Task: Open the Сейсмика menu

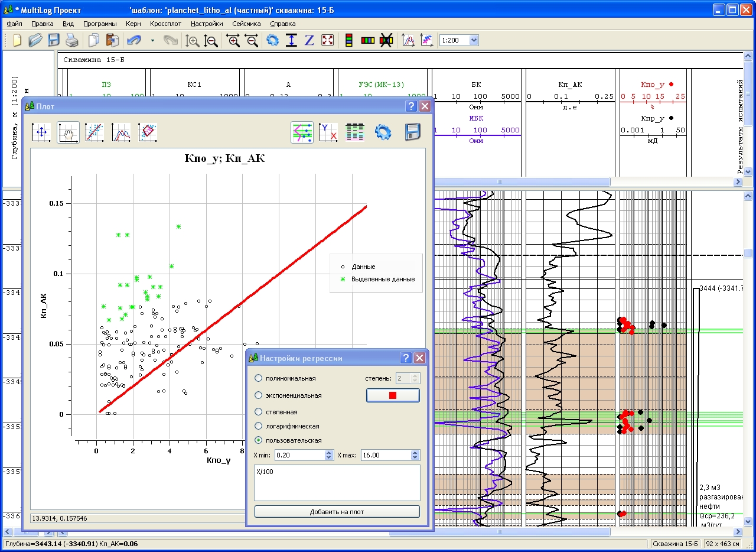Action: click(246, 24)
